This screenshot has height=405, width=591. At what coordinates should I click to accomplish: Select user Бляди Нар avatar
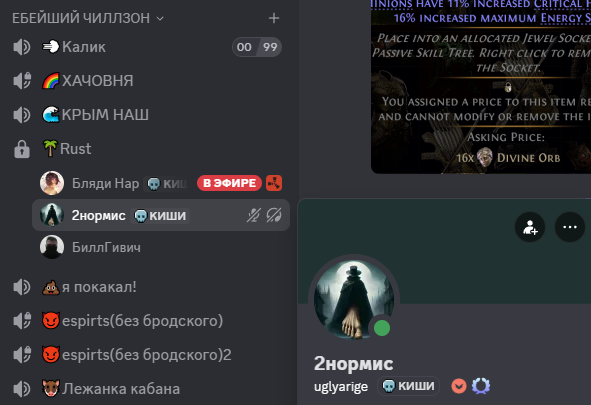[52, 183]
